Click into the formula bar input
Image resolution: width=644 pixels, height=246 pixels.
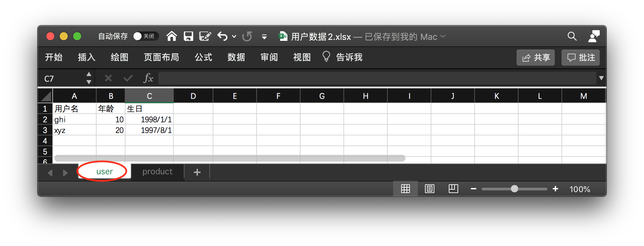[377, 78]
